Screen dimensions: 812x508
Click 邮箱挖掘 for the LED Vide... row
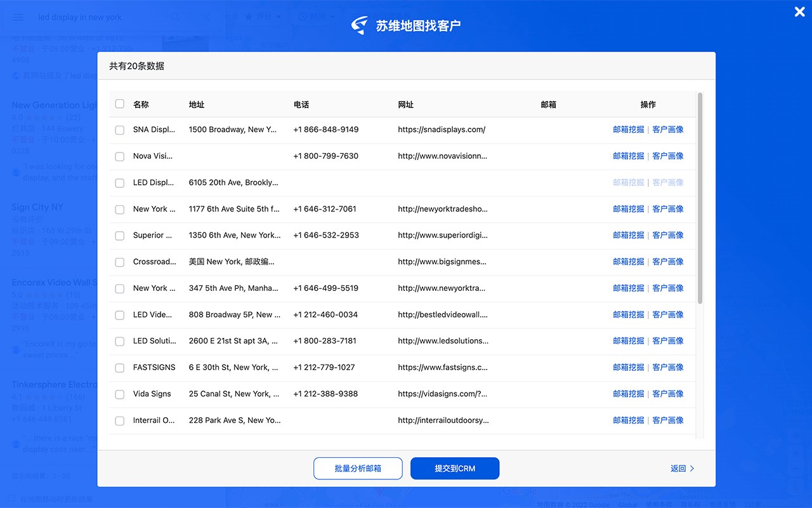tap(629, 314)
